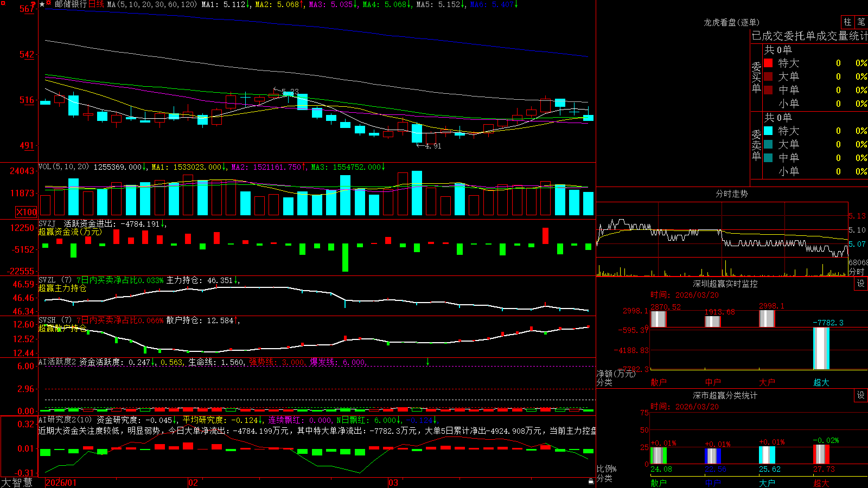868x488 pixels.
Task: Click the 大智慧 logo label
Action: point(17,483)
